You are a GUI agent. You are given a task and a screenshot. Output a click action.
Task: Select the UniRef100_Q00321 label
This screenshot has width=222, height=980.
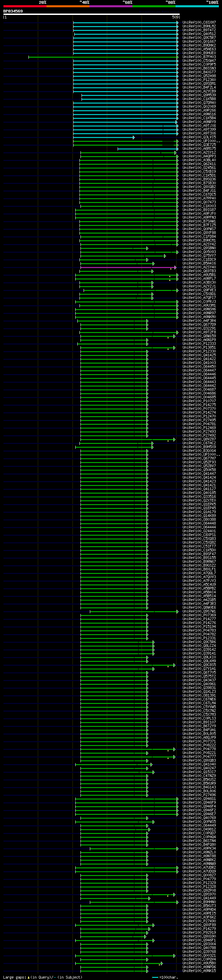199,955
